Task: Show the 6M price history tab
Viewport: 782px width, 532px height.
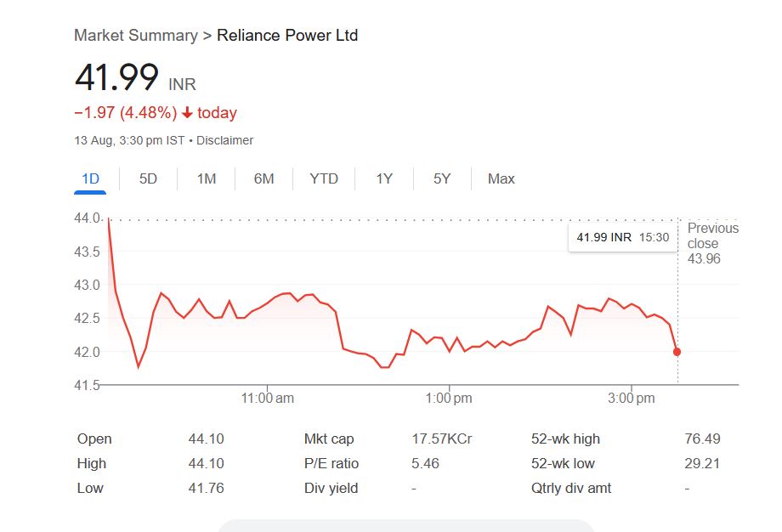Action: [x=263, y=178]
